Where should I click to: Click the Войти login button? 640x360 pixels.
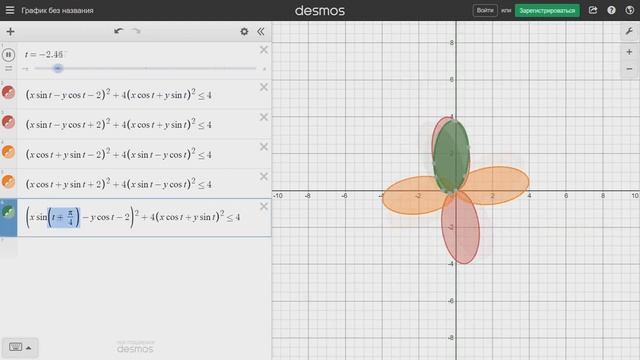pos(485,10)
